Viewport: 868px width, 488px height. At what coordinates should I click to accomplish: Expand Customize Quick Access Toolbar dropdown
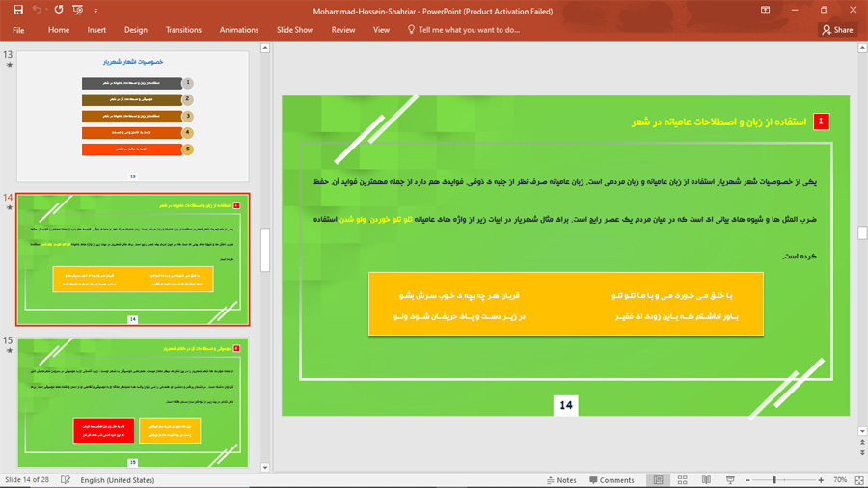pyautogui.click(x=96, y=11)
